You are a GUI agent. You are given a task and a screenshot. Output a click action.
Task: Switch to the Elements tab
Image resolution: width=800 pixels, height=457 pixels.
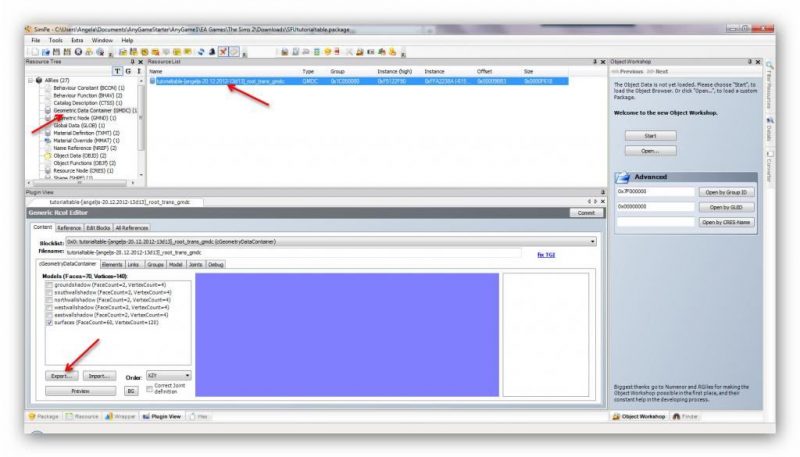[x=112, y=264]
